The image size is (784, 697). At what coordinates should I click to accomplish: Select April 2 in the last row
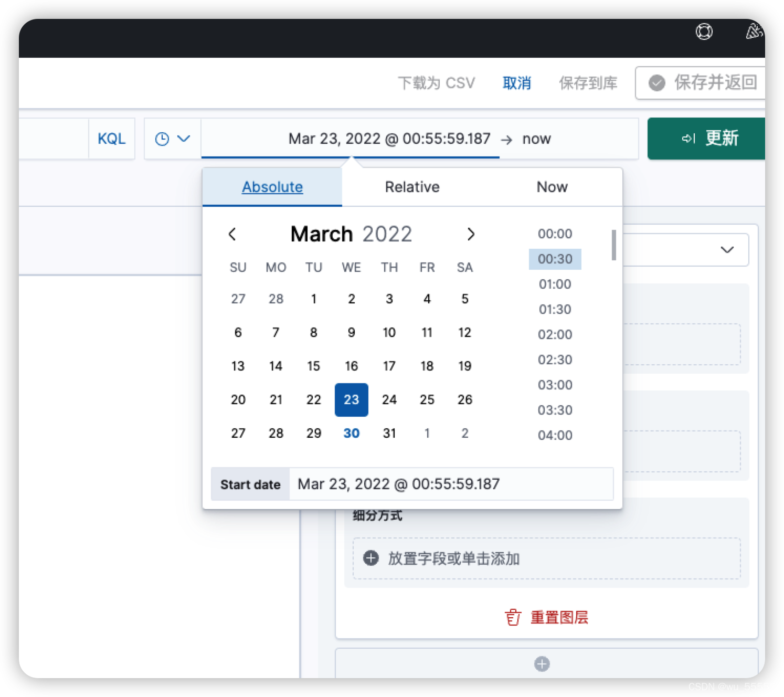point(465,434)
